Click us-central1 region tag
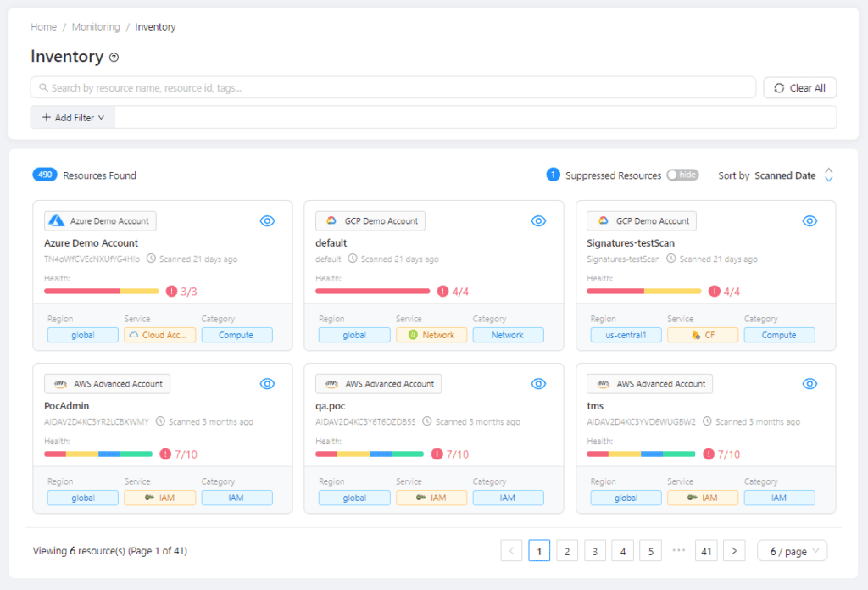Viewport: 868px width, 590px height. 626,335
